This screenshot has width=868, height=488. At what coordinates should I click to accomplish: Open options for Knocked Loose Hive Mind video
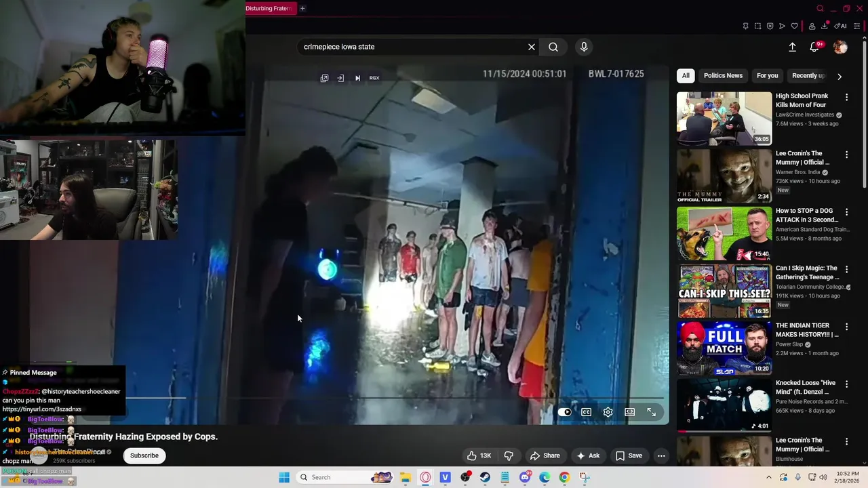click(x=846, y=384)
